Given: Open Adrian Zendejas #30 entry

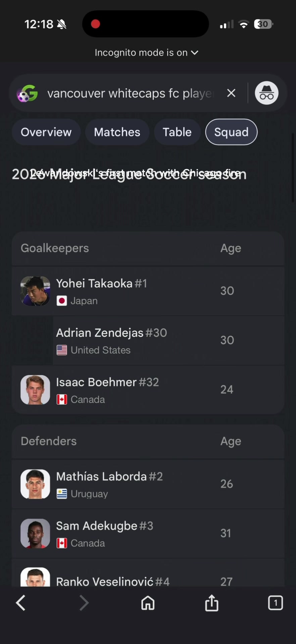Looking at the screenshot, I should click(x=148, y=340).
